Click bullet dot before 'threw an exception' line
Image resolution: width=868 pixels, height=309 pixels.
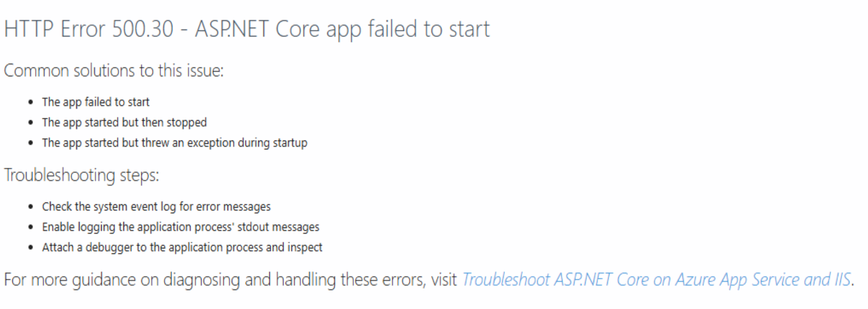tap(31, 143)
